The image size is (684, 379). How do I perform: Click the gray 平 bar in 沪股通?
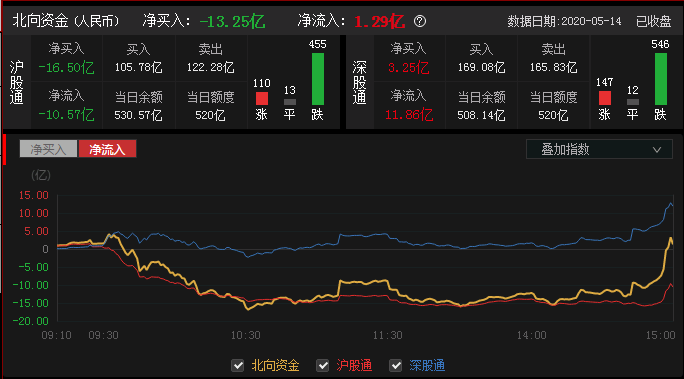tap(290, 102)
